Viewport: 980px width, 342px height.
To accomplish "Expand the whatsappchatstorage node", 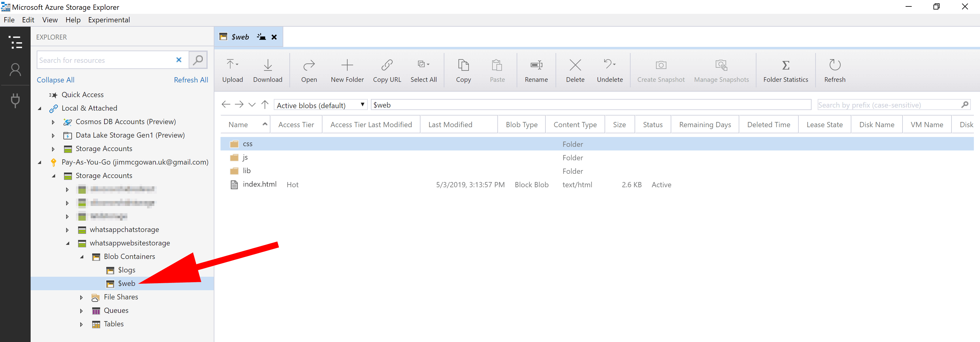I will [67, 230].
